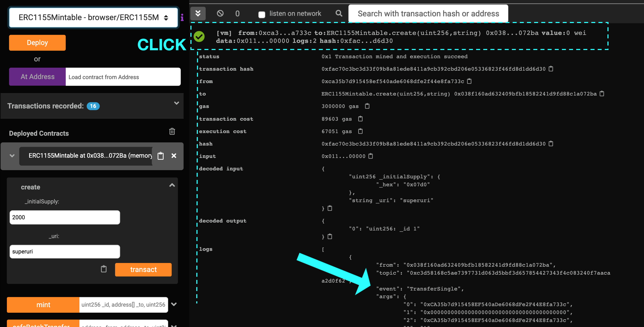Delete all deployed contracts with the trash icon
The width and height of the screenshot is (644, 327).
tap(172, 131)
